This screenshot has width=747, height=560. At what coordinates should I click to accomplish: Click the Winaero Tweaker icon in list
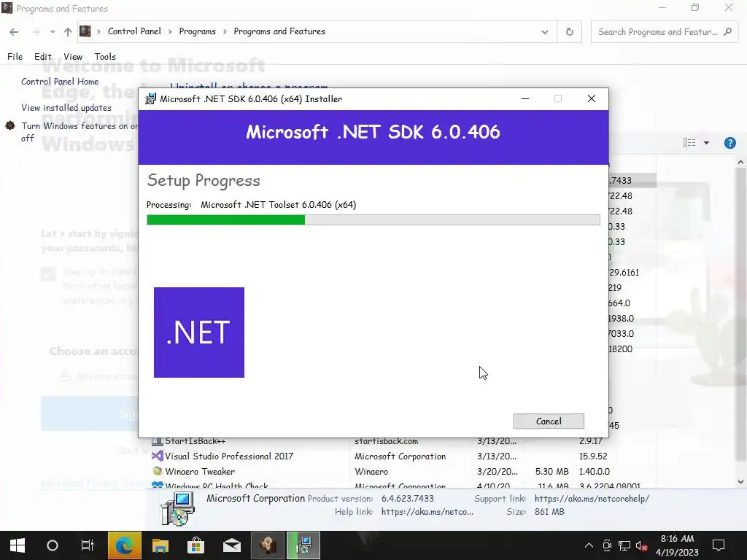(158, 472)
